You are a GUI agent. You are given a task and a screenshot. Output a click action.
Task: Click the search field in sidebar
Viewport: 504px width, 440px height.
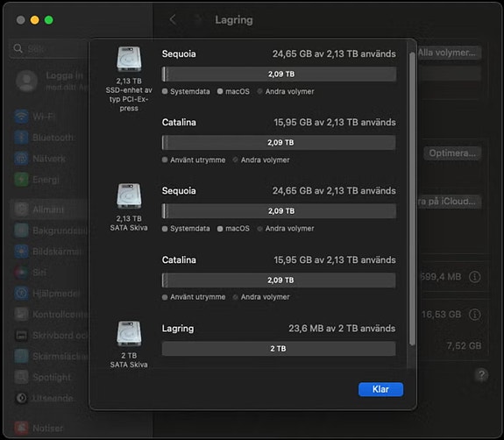[x=48, y=49]
